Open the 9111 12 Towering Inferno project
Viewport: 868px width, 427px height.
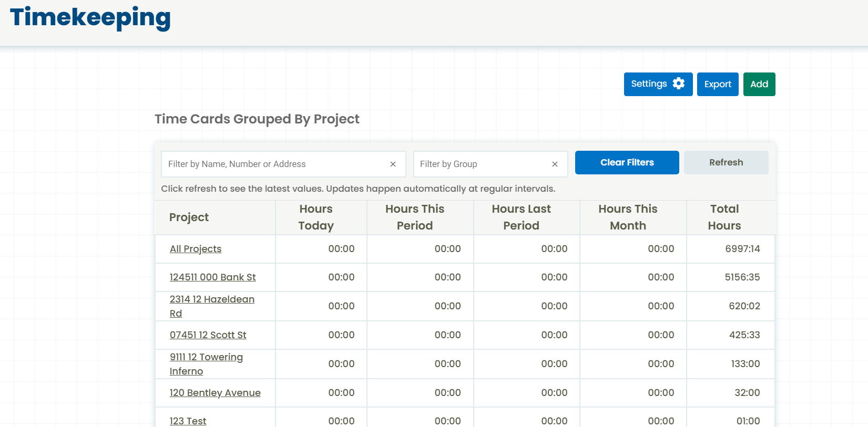206,357
